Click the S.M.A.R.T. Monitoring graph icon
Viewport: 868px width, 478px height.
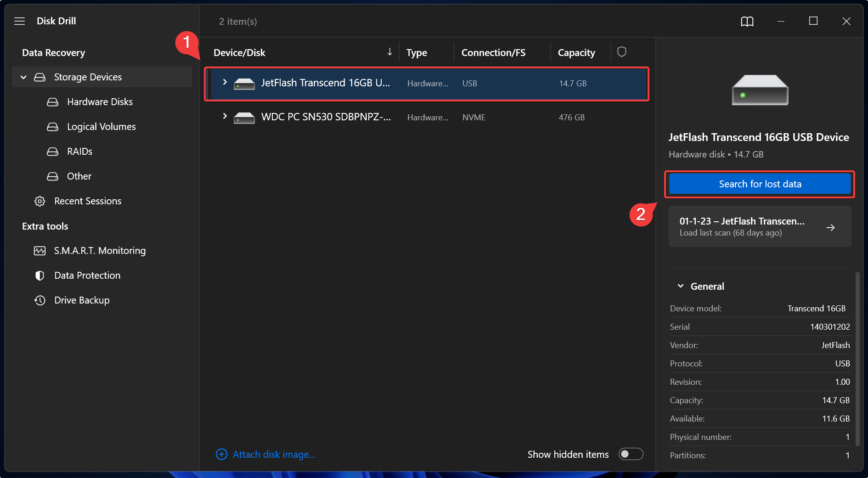[40, 251]
